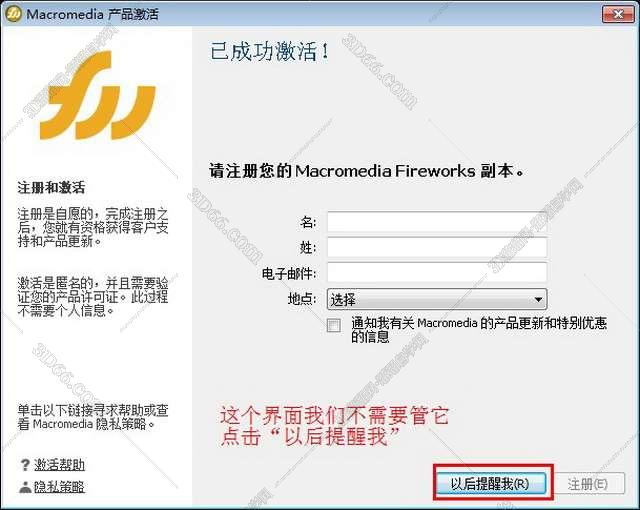Viewport: 640px width, 510px height.
Task: Click the 电子邮件 email input field
Action: click(437, 273)
